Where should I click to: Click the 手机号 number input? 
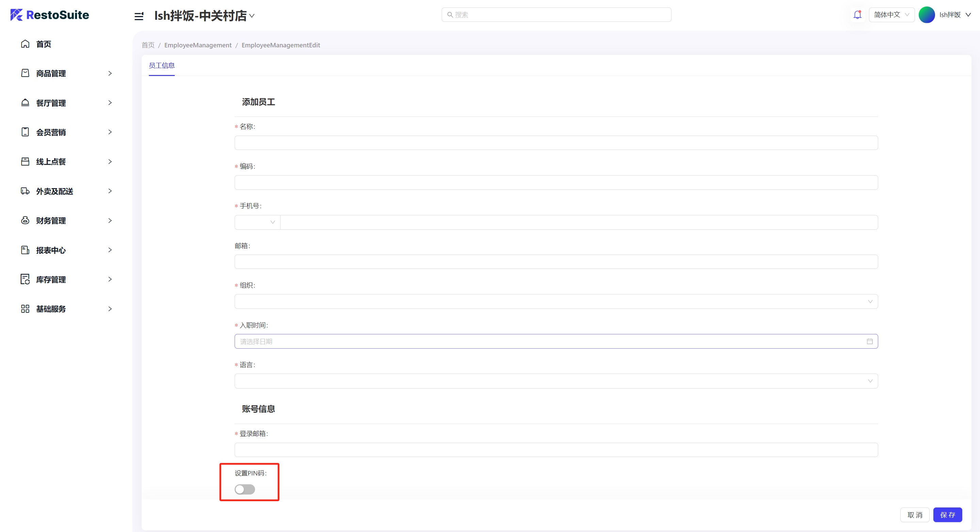pyautogui.click(x=579, y=223)
